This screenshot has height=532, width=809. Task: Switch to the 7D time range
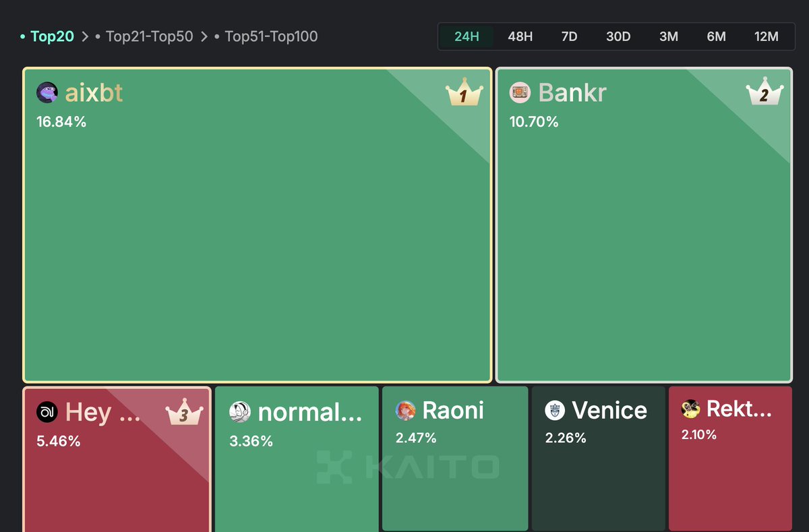pyautogui.click(x=569, y=36)
